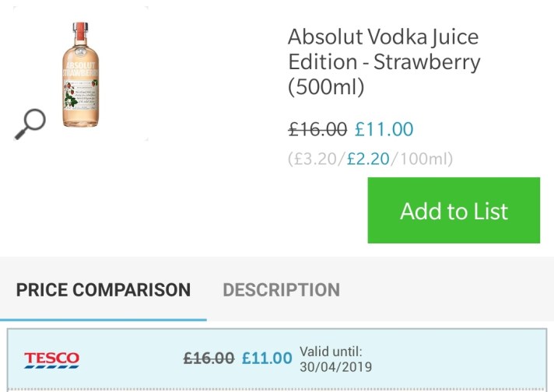Click the £11.00 sale price under title

[x=384, y=129]
